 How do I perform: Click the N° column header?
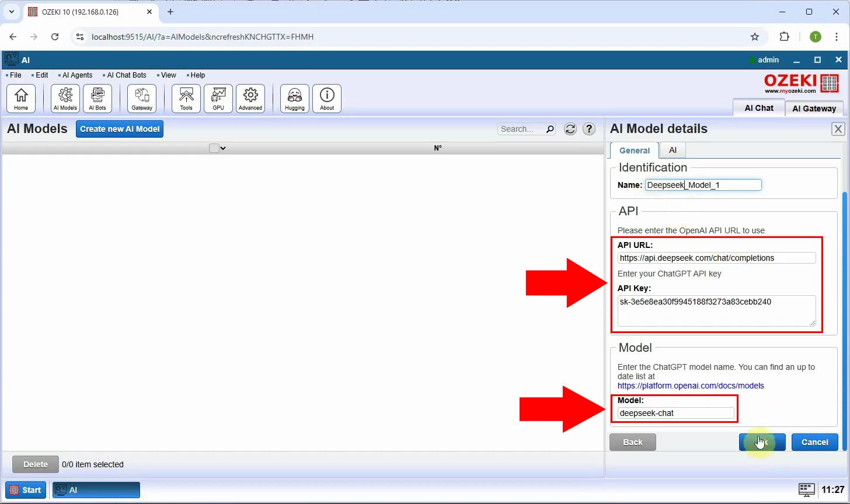438,148
